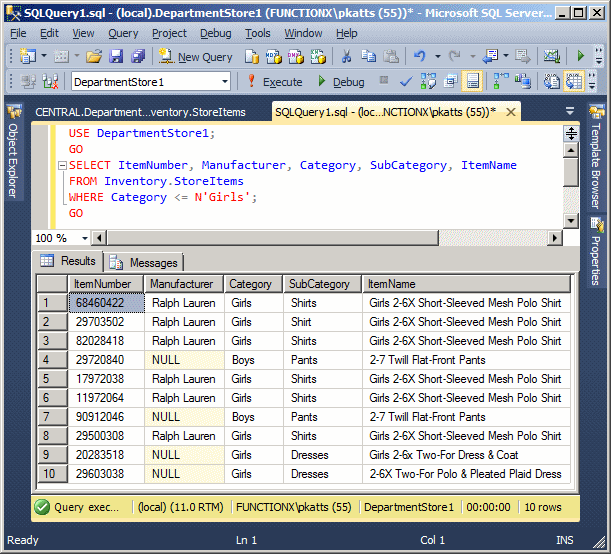Open the New Project dropdown arrow
This screenshot has height=554, width=611.
pos(44,56)
